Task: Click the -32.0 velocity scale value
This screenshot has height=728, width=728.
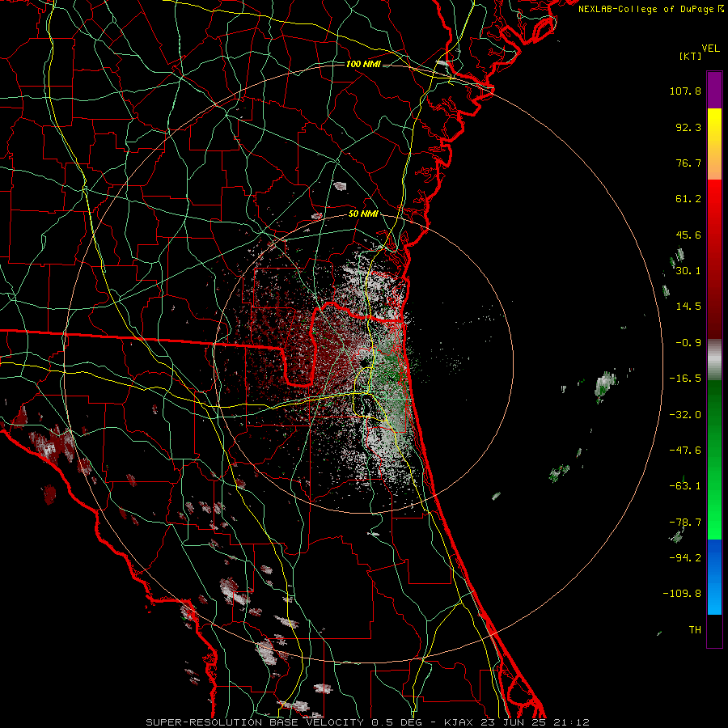Action: coord(685,415)
